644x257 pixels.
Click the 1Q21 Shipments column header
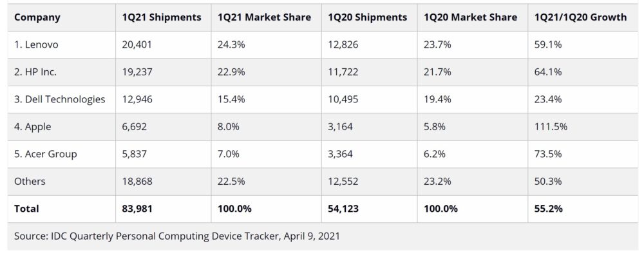162,17
